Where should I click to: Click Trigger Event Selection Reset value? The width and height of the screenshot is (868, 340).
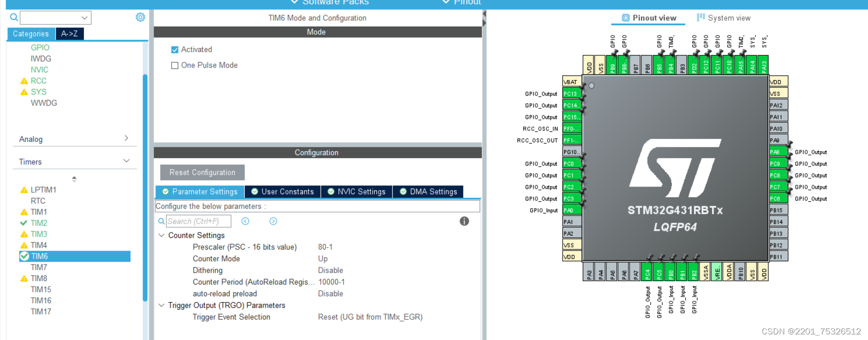[x=370, y=317]
